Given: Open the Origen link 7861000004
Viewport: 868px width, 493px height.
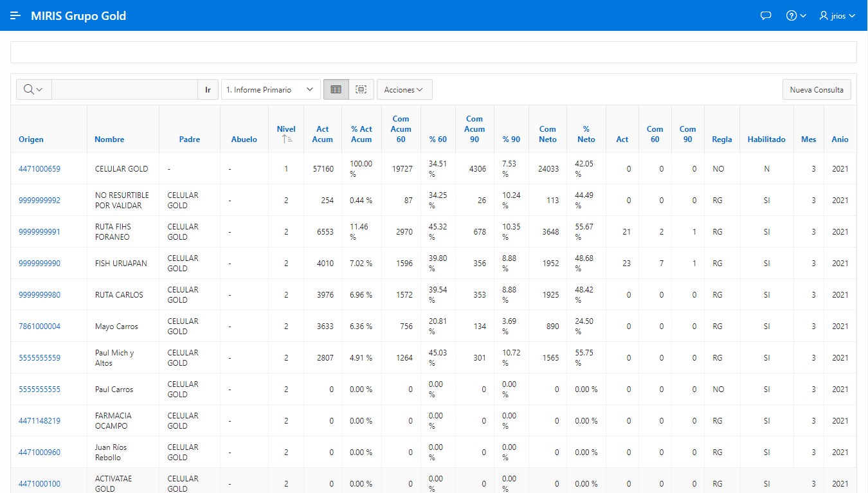Looking at the screenshot, I should pyautogui.click(x=39, y=327).
